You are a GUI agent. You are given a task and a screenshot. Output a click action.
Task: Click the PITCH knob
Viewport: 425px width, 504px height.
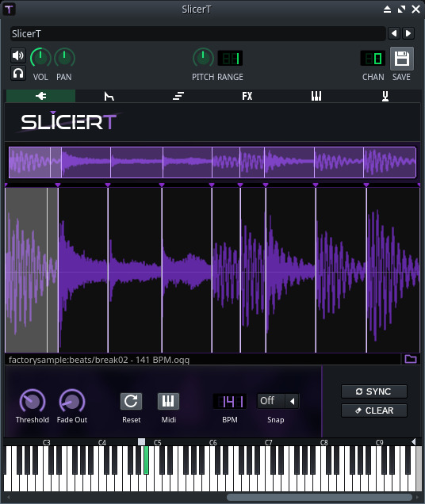[x=203, y=58]
